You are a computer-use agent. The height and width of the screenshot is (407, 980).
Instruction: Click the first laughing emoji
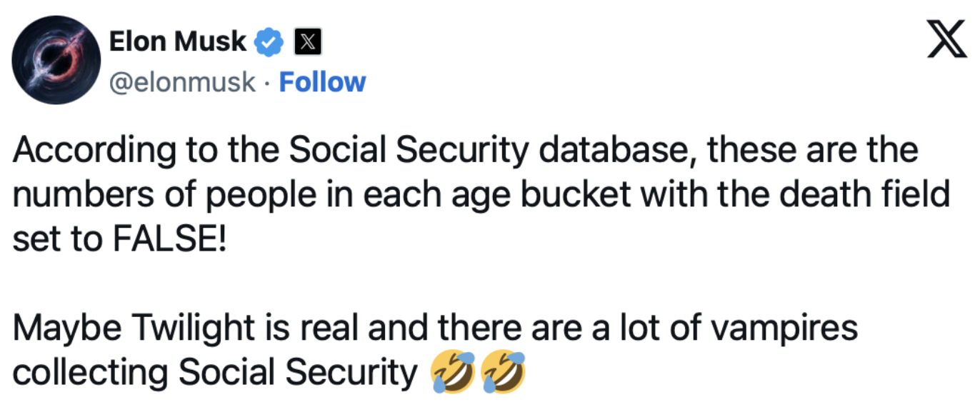[452, 373]
